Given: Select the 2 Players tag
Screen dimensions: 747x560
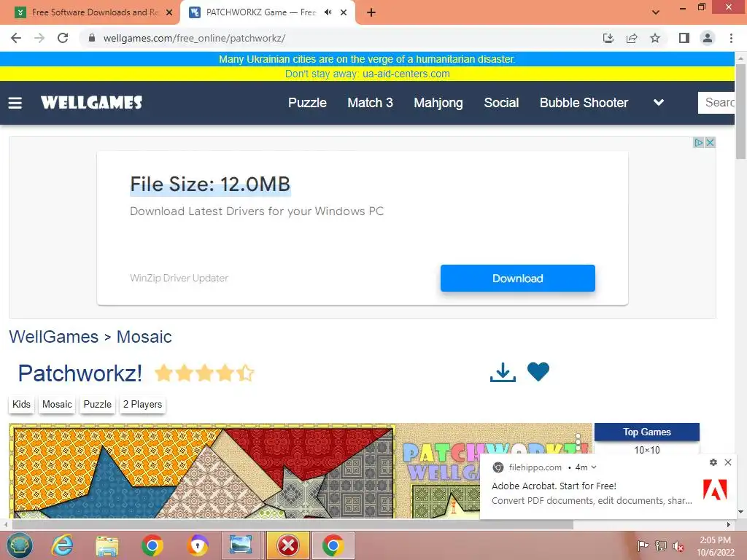Looking at the screenshot, I should (x=142, y=404).
